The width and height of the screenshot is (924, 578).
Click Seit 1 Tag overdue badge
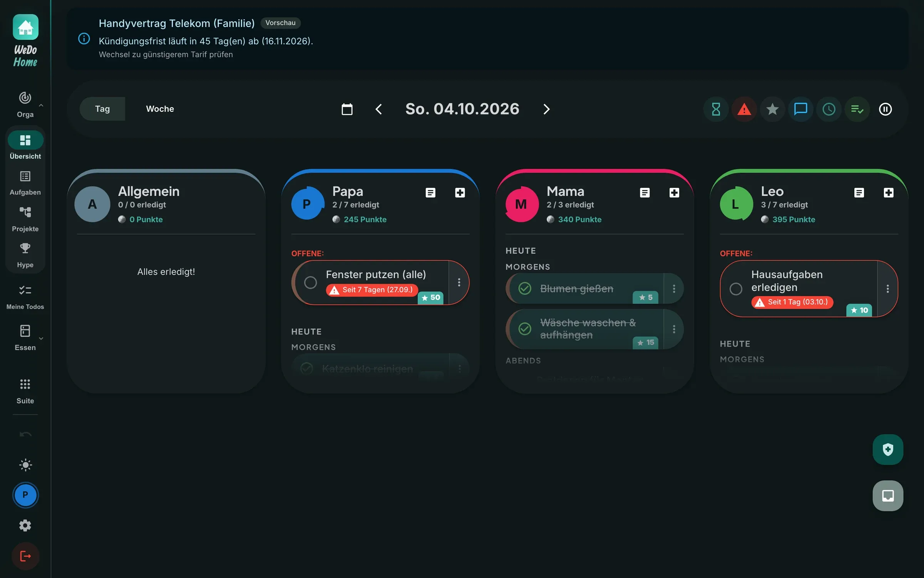point(792,302)
